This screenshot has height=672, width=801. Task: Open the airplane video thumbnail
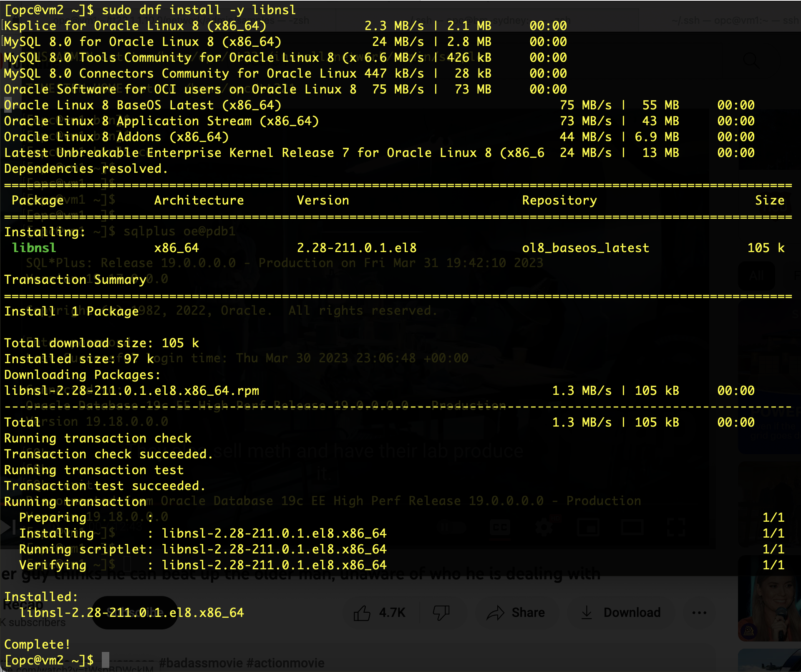[769, 662]
